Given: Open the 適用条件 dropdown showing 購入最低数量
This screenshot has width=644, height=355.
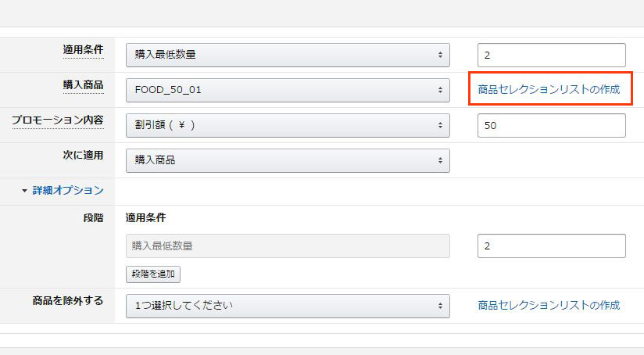Looking at the screenshot, I should [x=288, y=55].
